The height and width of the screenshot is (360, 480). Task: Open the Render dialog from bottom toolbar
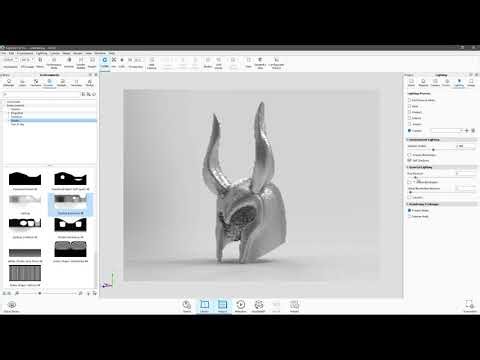[x=294, y=306]
